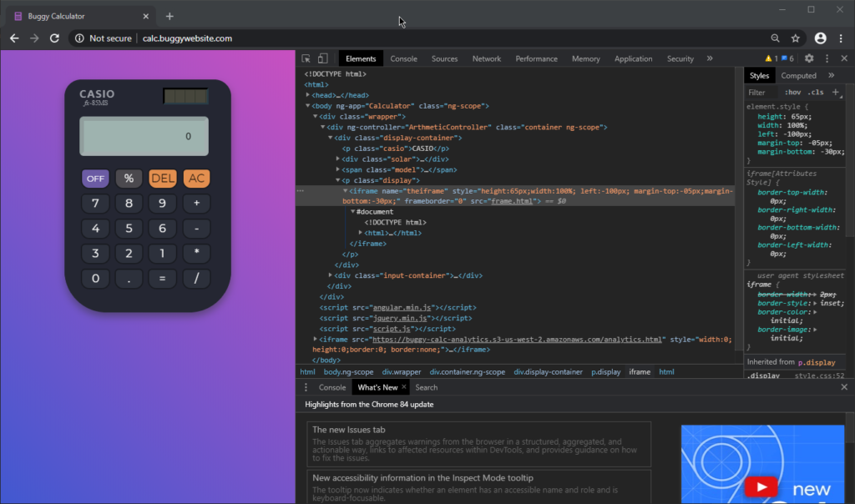Toggle the :hov element state panel

(x=792, y=92)
